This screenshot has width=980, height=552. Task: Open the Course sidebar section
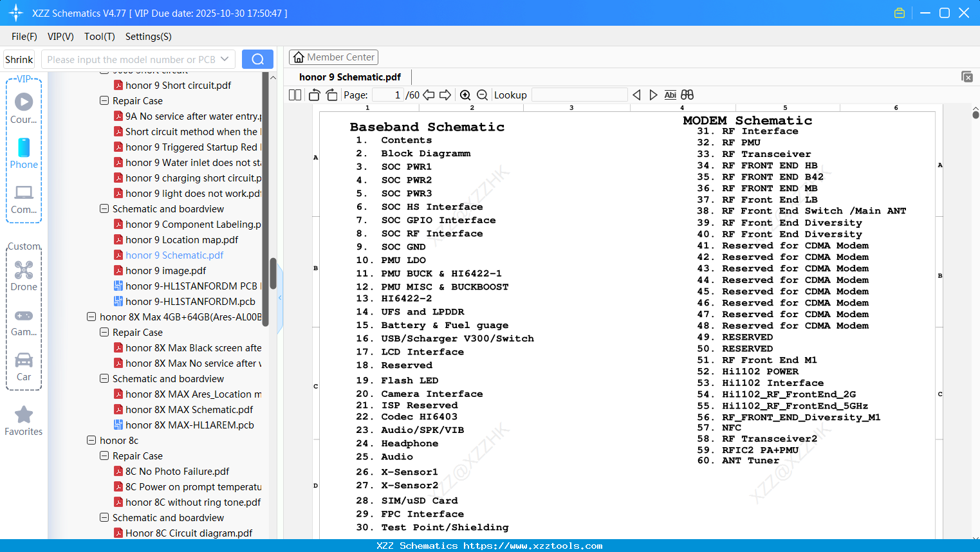[24, 107]
